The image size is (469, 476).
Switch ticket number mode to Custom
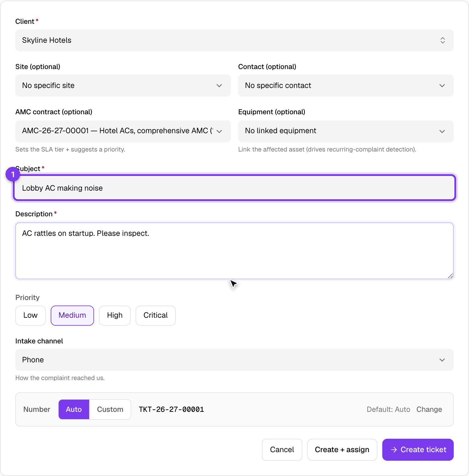(x=110, y=409)
